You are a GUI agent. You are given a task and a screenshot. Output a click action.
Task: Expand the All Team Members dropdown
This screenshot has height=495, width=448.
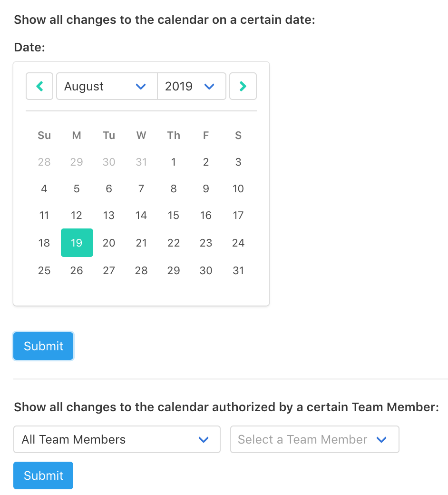click(117, 439)
